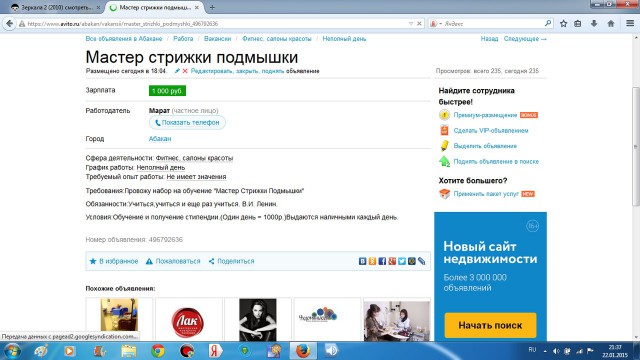Screen dimensions: 640x360
Task: Click the volume icon in system tray
Action: (556, 351)
